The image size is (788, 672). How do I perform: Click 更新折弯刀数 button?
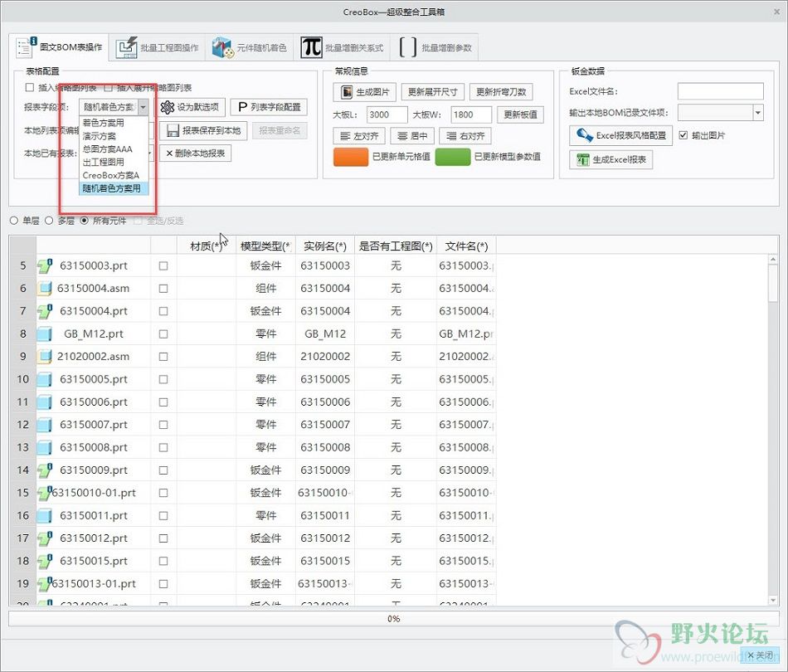tap(501, 92)
